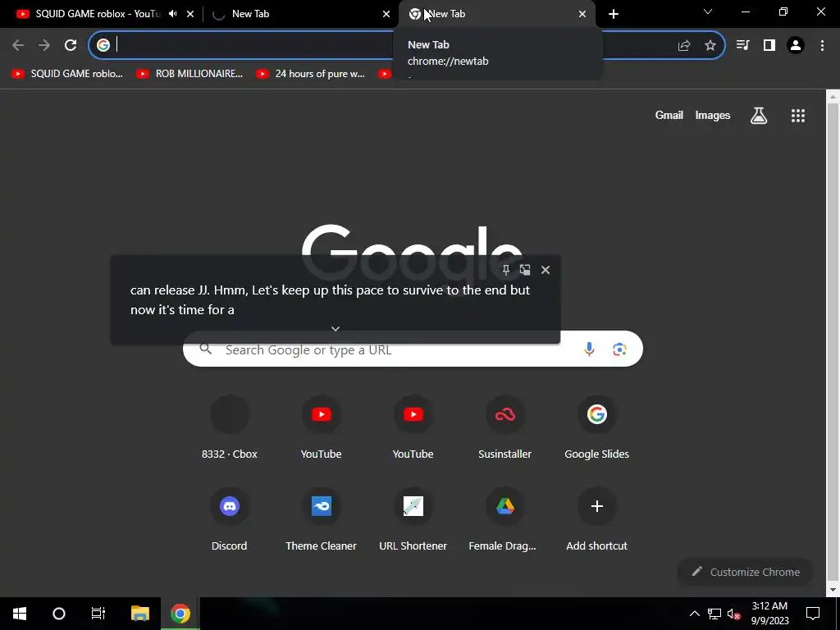The height and width of the screenshot is (630, 840).
Task: Open the network icon in system tray
Action: coord(714,614)
